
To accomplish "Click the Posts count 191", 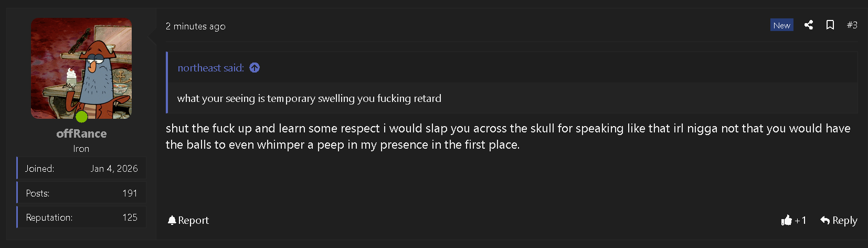I will [130, 193].
